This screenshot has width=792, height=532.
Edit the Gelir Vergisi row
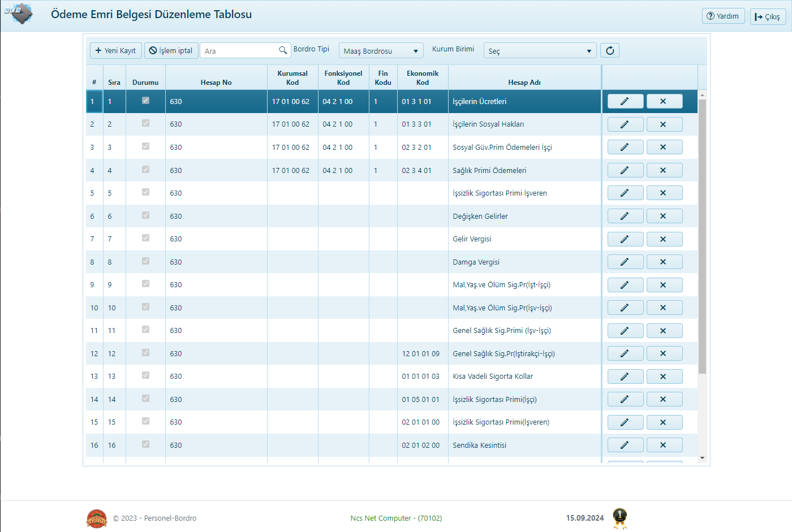tap(625, 239)
